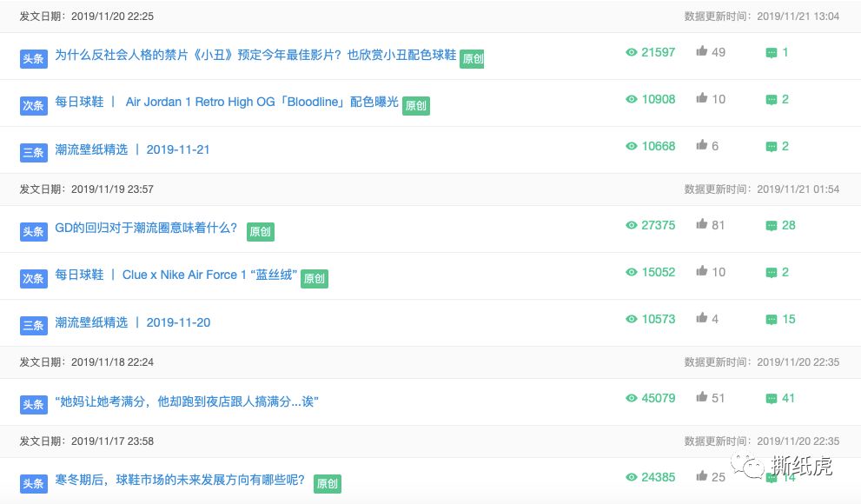This screenshot has width=861, height=504.
Task: Click the comment icon showing 41 comments
Action: (x=772, y=398)
